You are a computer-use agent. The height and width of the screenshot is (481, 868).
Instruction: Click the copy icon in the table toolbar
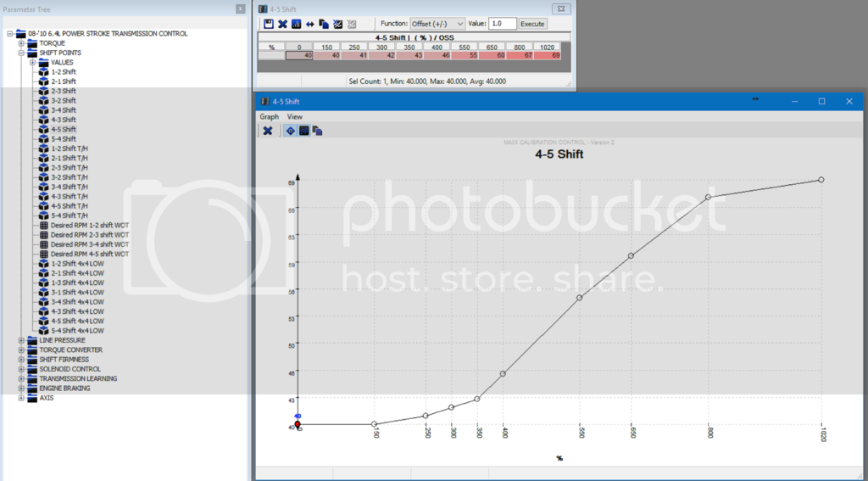(x=324, y=24)
